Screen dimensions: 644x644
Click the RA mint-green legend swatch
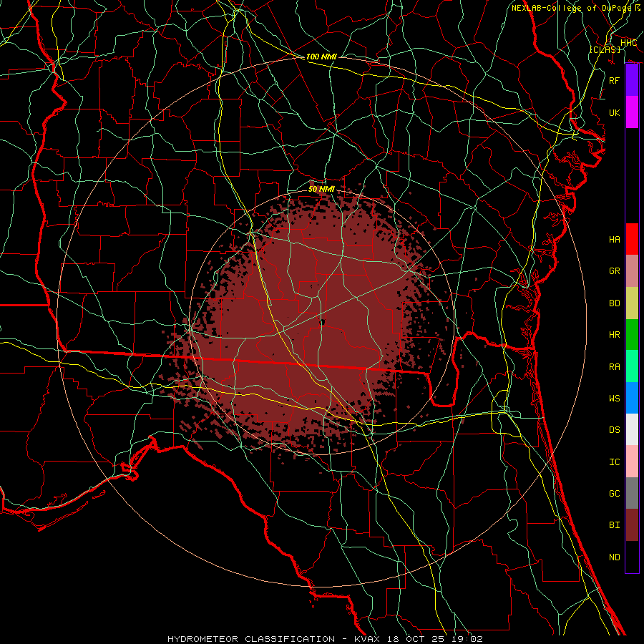point(632,366)
